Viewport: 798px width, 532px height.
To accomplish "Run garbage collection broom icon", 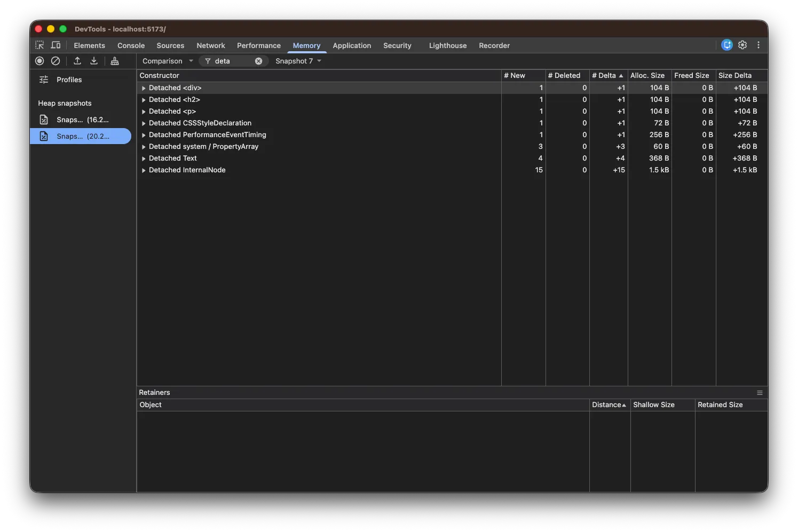I will (x=115, y=61).
